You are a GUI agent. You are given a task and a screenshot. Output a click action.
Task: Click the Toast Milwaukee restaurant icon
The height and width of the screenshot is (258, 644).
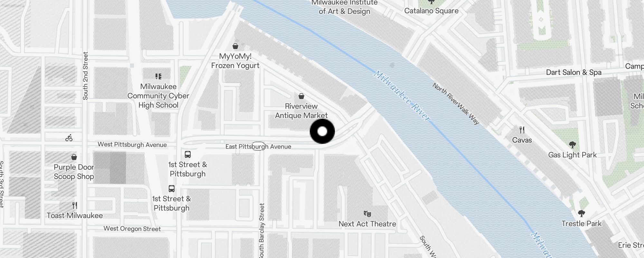(x=75, y=205)
